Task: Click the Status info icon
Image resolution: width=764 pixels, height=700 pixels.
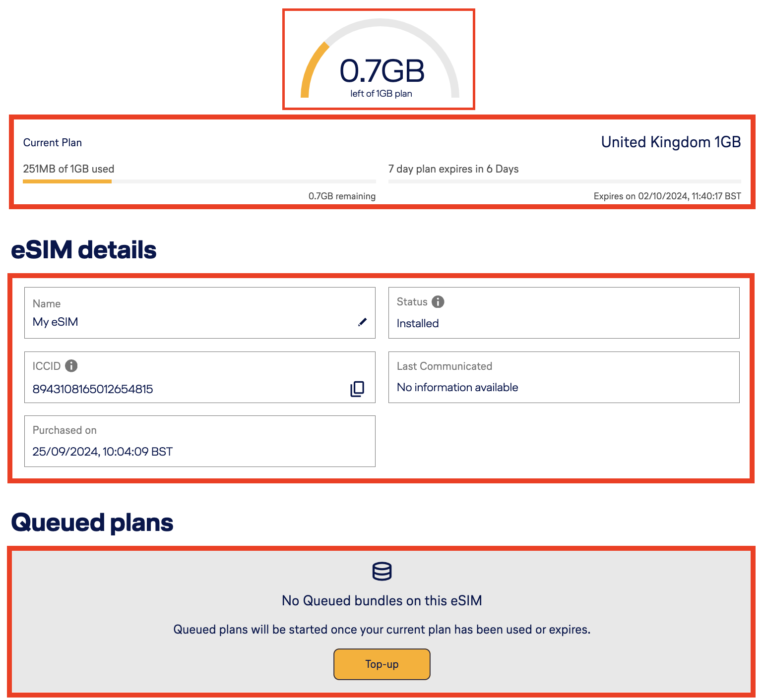Action: tap(438, 302)
